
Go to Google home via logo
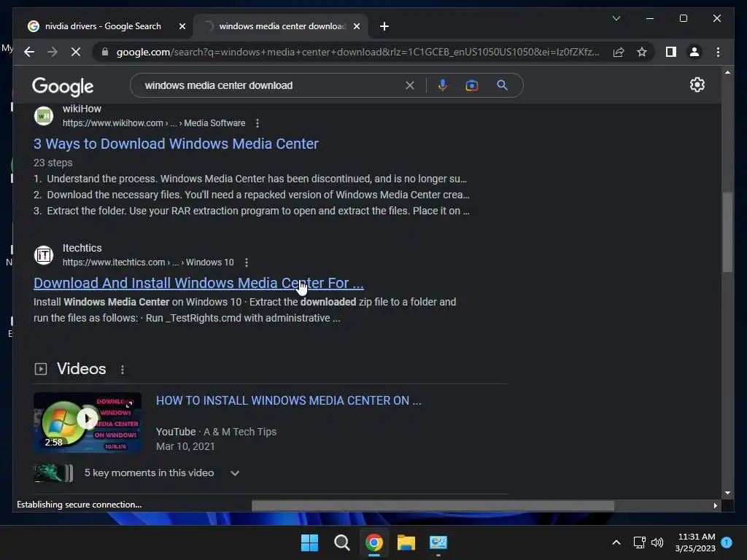pyautogui.click(x=63, y=87)
